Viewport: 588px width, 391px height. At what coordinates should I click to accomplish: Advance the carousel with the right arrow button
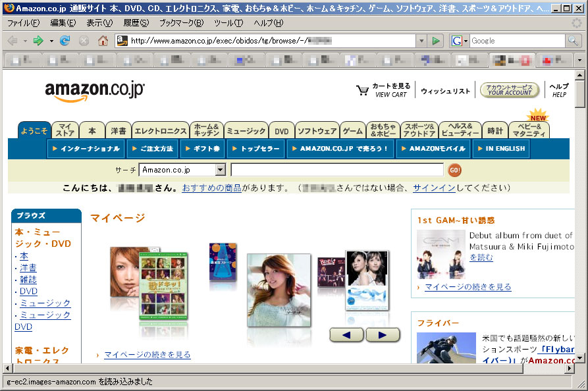[383, 335]
